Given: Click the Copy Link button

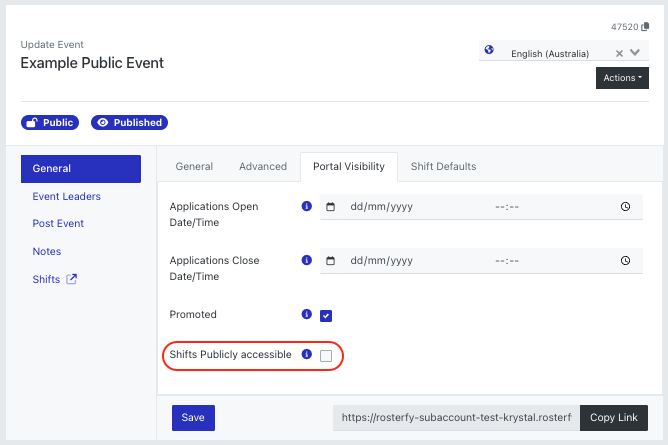Looking at the screenshot, I should coord(613,418).
